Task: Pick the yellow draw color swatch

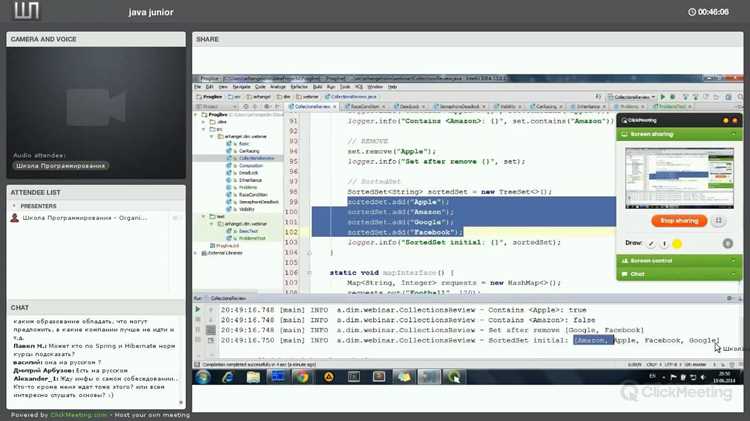Action: point(677,244)
